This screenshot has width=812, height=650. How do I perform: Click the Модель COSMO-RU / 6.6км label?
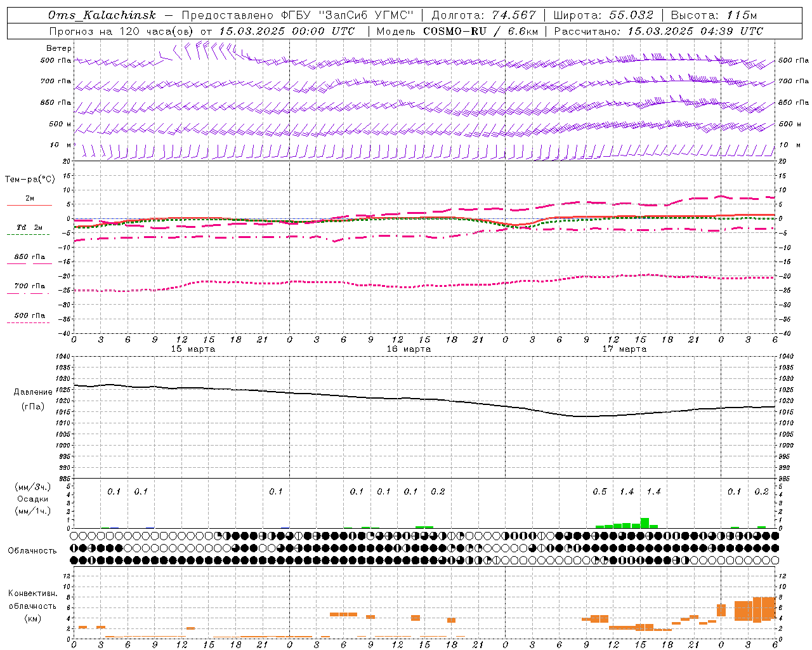(457, 31)
